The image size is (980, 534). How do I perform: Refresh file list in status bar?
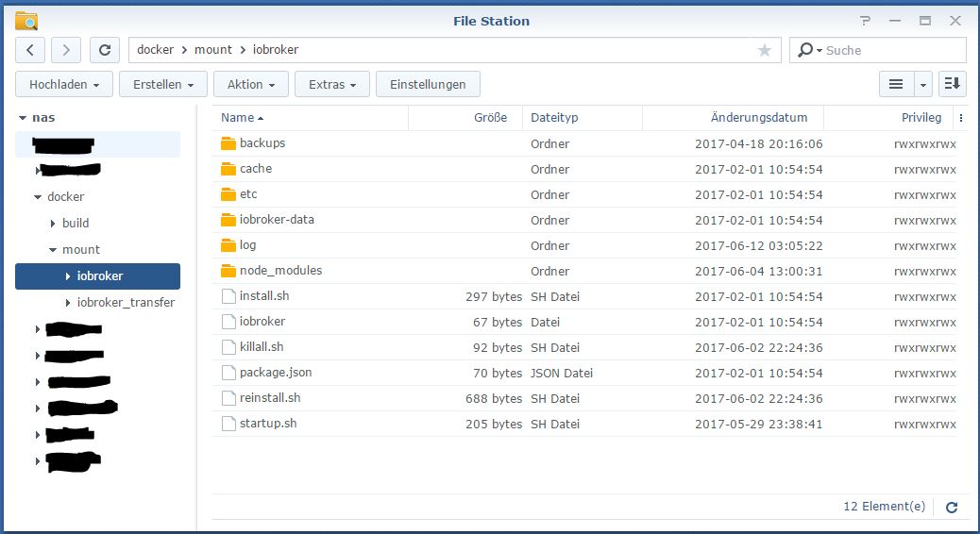pyautogui.click(x=952, y=508)
